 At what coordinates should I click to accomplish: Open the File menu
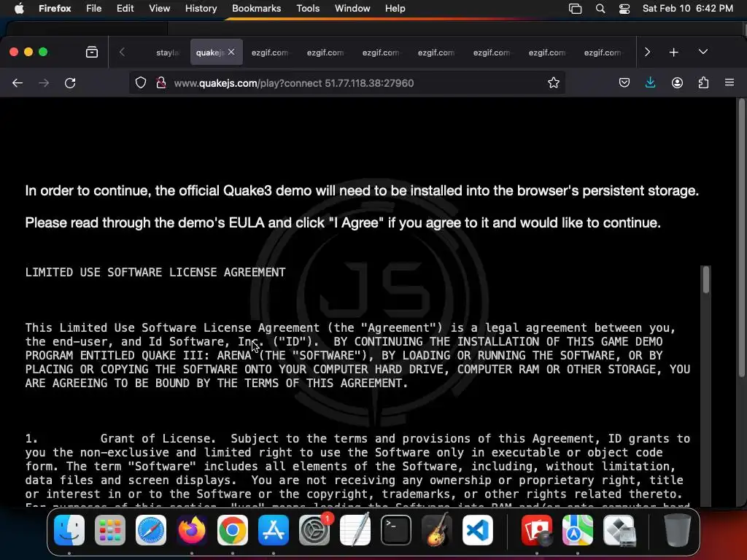94,8
